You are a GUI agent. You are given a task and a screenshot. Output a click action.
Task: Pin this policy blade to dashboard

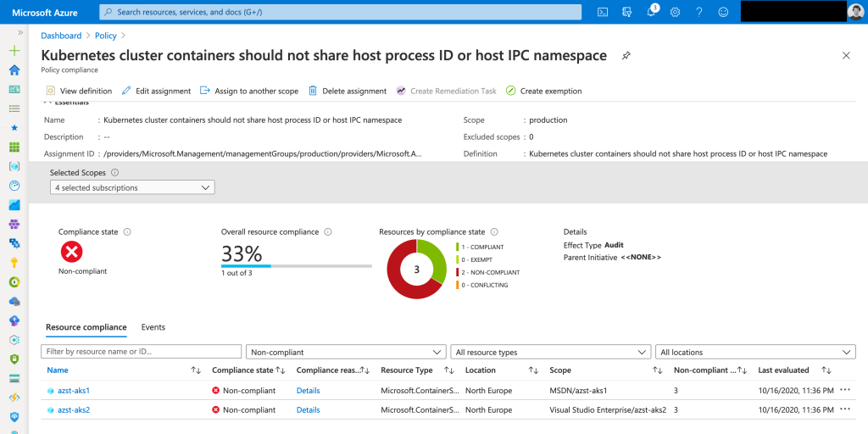click(626, 56)
